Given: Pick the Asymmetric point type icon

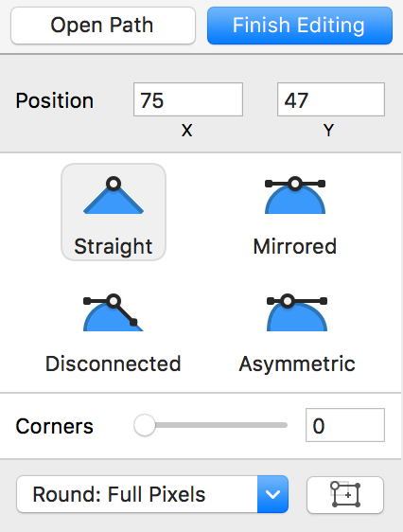Looking at the screenshot, I should pos(297,312).
